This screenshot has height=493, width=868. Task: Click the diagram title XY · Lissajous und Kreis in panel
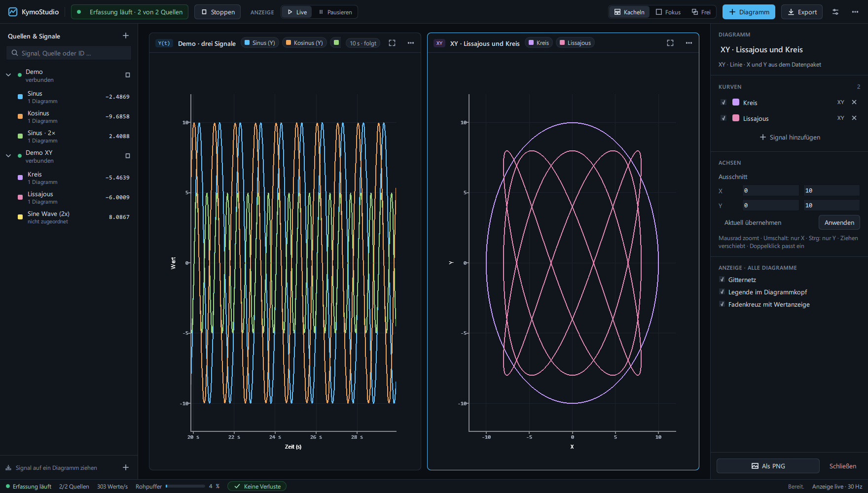pyautogui.click(x=761, y=49)
